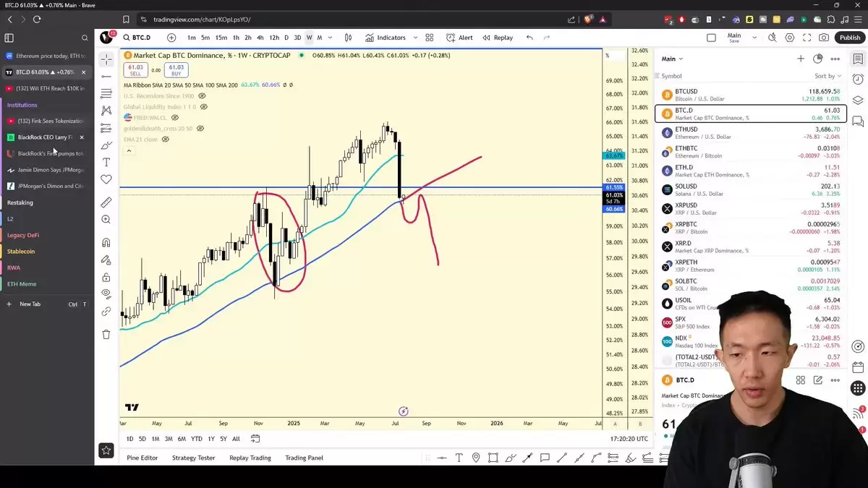Click the Publish button
The height and width of the screenshot is (488, 868).
coord(850,38)
